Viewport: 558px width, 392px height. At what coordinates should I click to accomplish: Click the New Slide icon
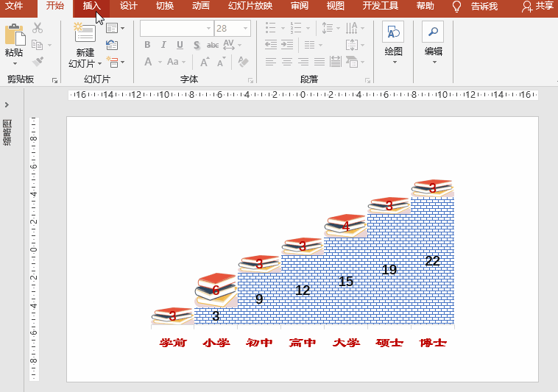pyautogui.click(x=85, y=32)
